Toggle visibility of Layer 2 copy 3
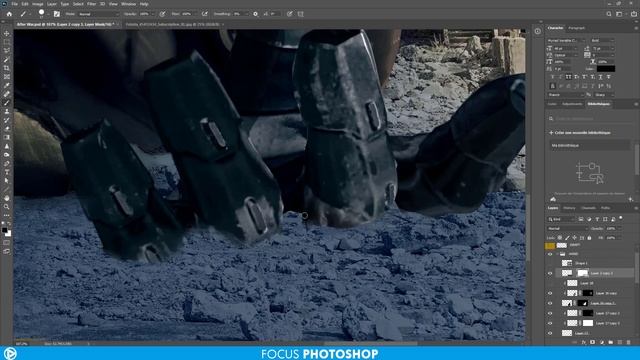640x360 pixels. (x=550, y=273)
